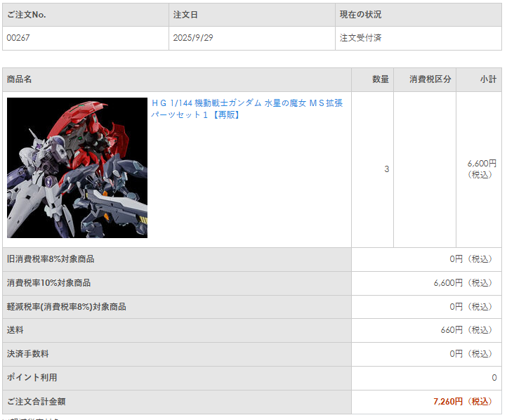Screen dimensions: 507x420
Task: Click the 現在の状況 column header
Action: [x=360, y=15]
